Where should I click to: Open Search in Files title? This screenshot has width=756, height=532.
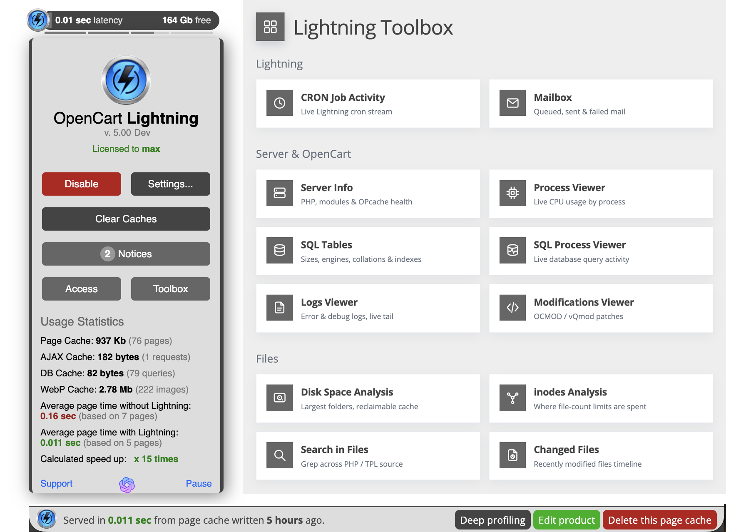click(x=335, y=450)
